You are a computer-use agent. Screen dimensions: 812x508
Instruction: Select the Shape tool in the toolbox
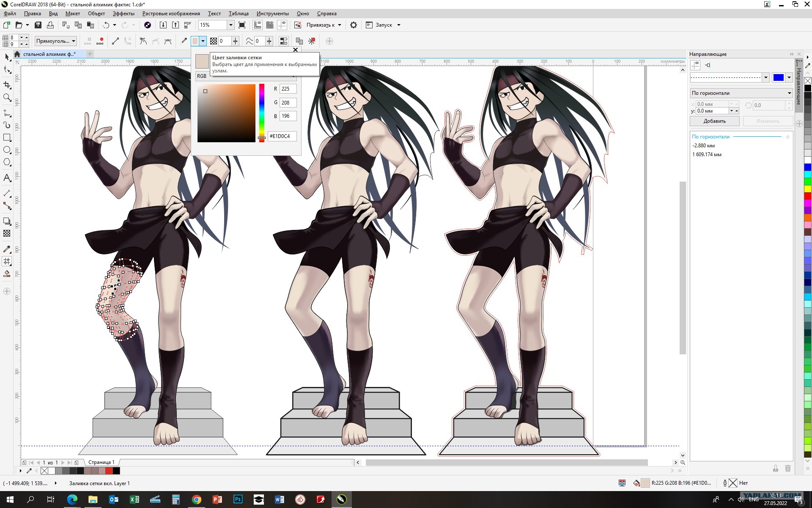click(x=7, y=70)
